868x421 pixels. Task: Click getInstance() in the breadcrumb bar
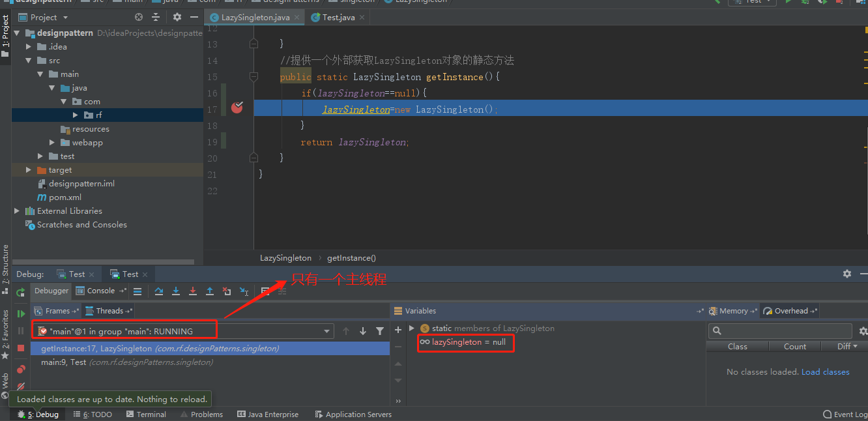351,258
